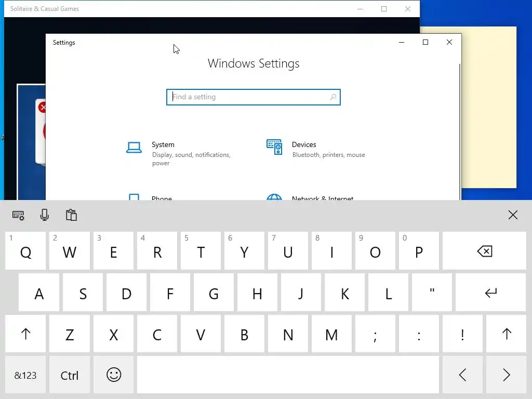Tap the Enter key on keyboard

point(490,292)
